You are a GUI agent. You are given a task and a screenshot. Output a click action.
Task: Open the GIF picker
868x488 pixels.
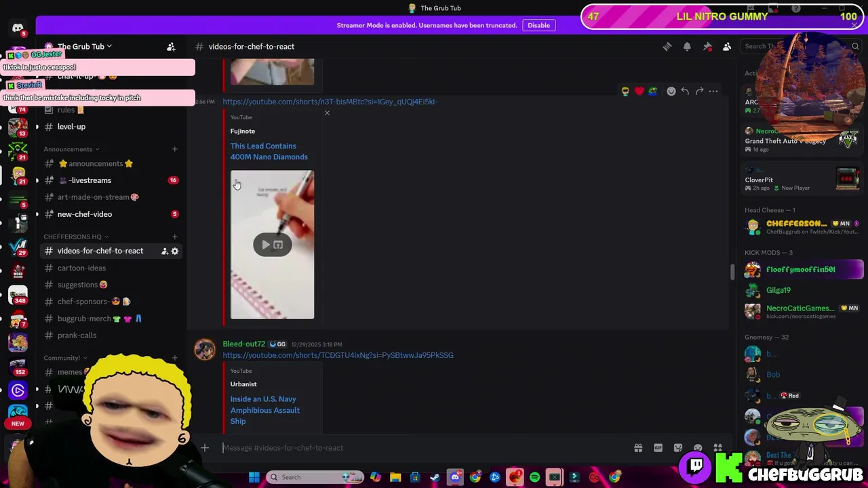tap(658, 448)
